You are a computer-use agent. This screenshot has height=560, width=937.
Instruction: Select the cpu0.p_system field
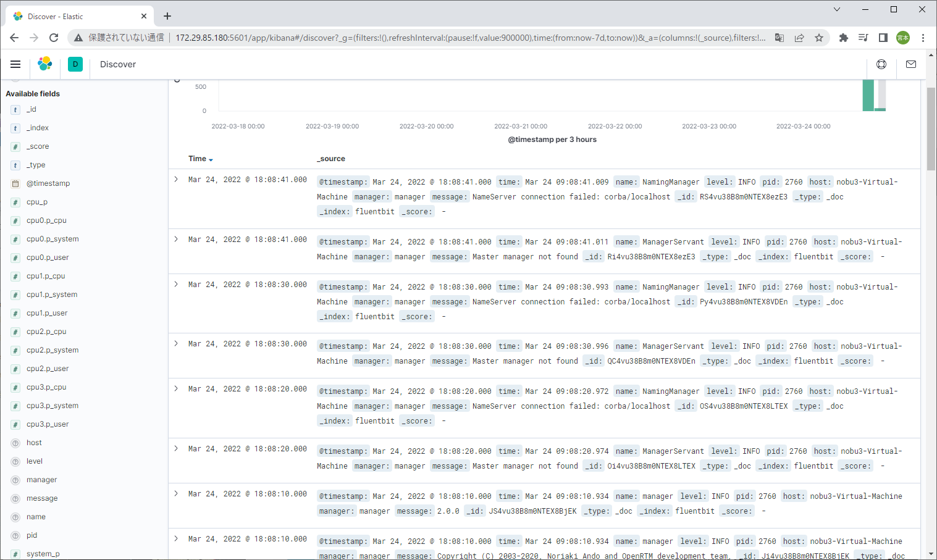(x=53, y=239)
